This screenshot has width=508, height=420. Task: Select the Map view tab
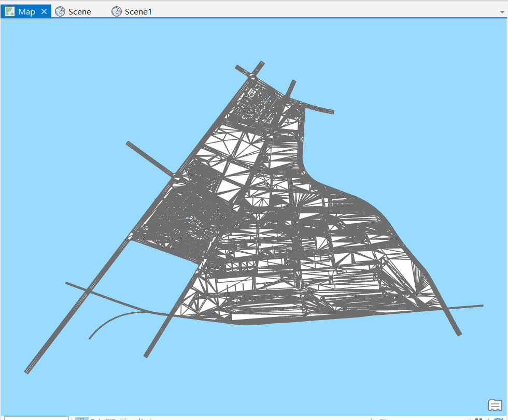point(26,11)
